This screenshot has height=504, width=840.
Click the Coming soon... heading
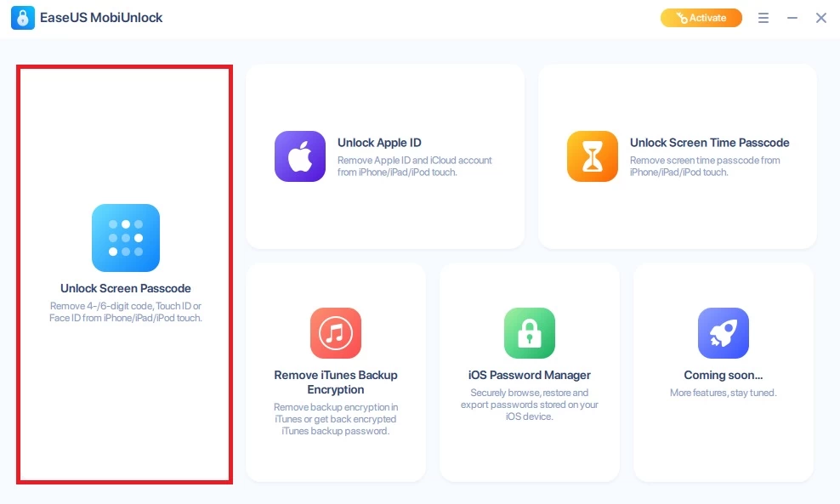[724, 375]
